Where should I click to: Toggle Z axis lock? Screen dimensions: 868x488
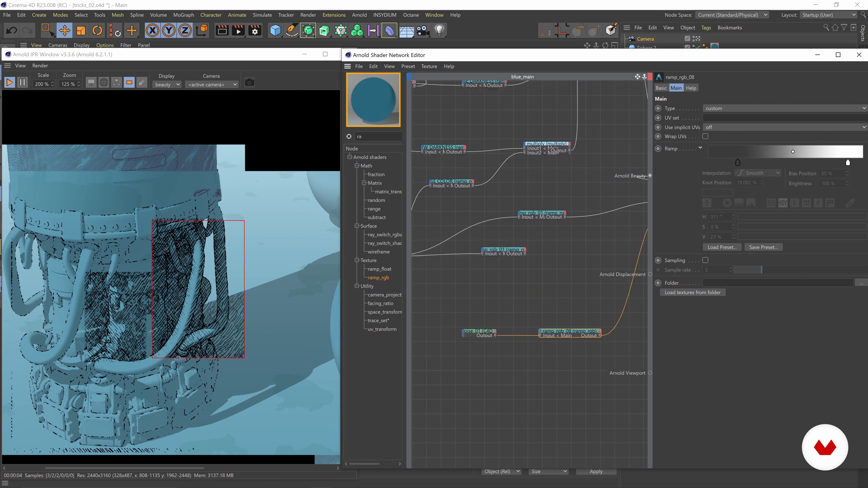(185, 31)
